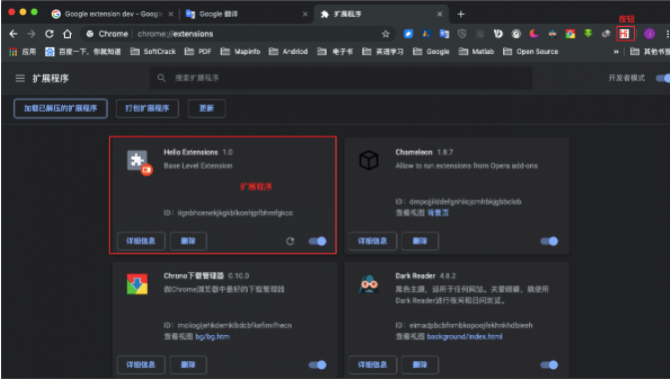Remove the Chameleon extension

420,241
